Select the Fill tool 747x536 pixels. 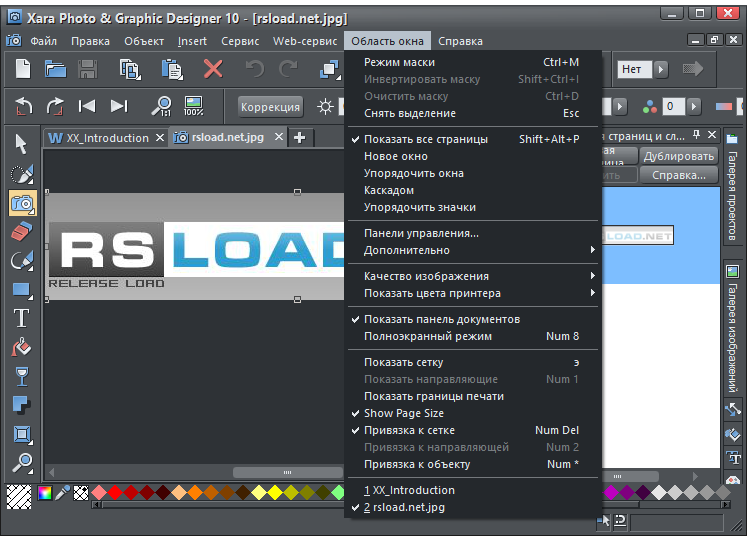[21, 347]
